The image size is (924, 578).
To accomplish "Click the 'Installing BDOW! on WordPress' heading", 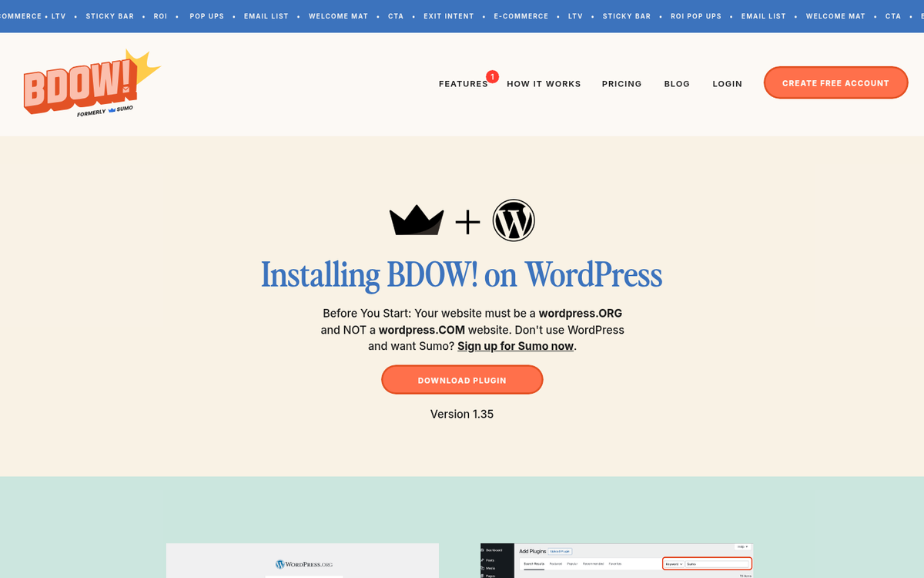I will coord(461,275).
